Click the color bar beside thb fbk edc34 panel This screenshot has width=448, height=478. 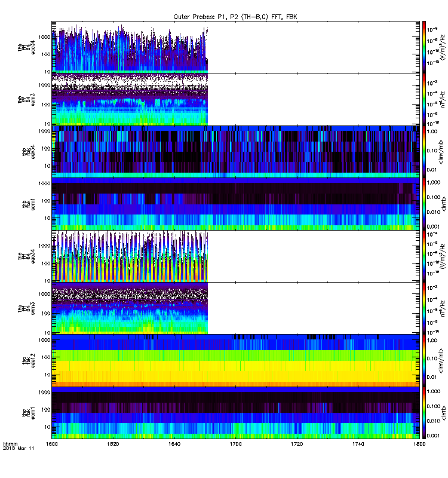tap(424, 152)
